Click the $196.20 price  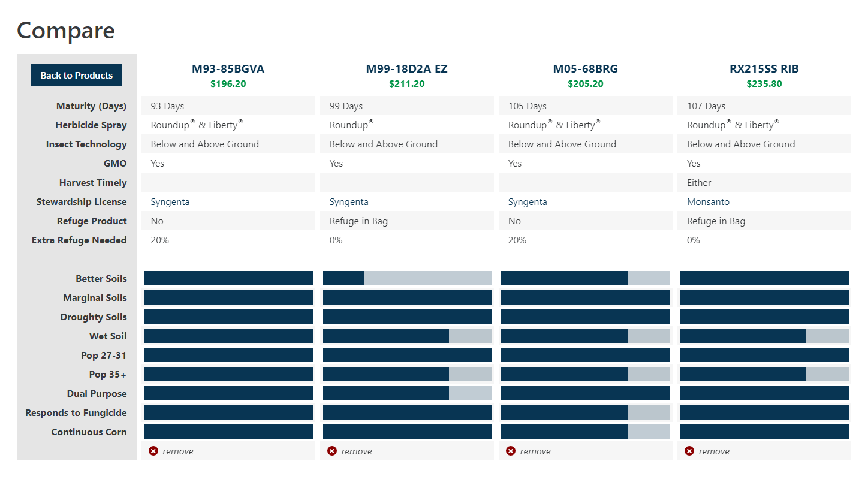(228, 84)
